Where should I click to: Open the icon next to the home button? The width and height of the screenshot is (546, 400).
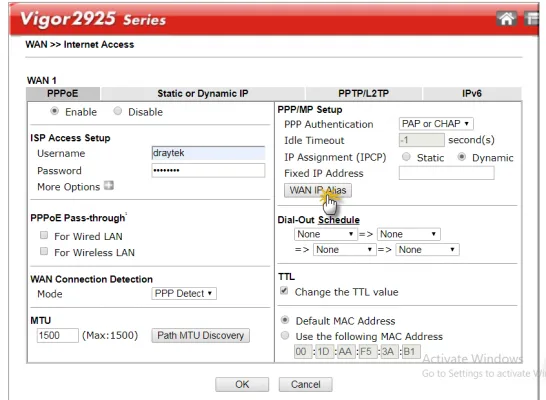[x=532, y=18]
